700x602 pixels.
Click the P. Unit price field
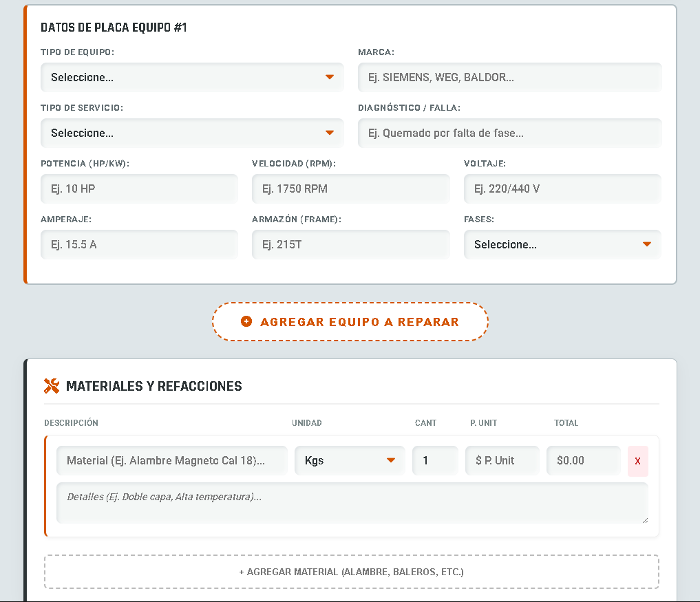coord(502,461)
